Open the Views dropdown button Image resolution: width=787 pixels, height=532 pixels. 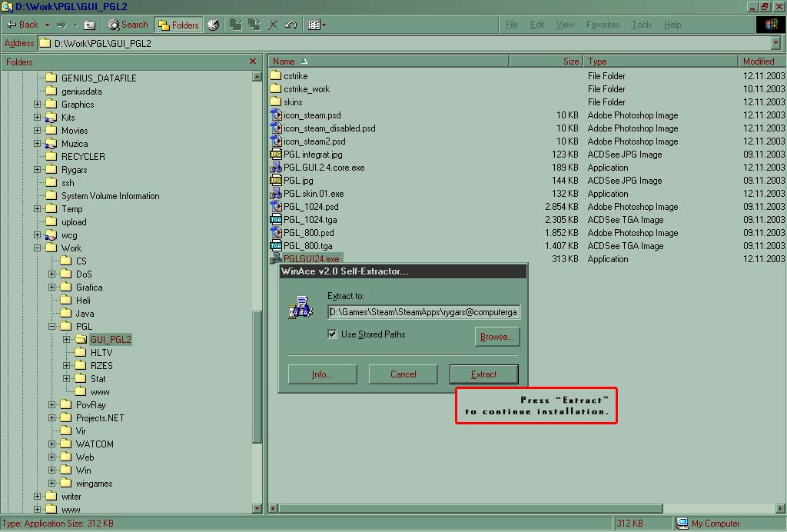[x=317, y=25]
